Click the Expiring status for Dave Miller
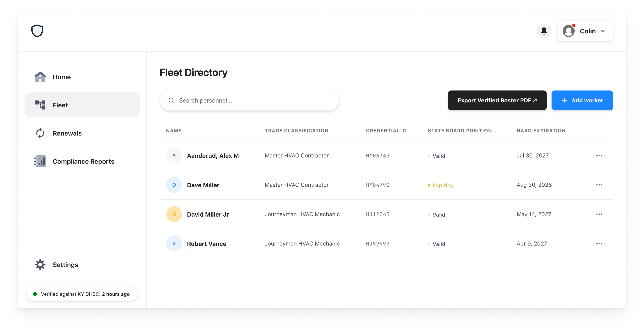This screenshot has height=333, width=644. pos(441,185)
